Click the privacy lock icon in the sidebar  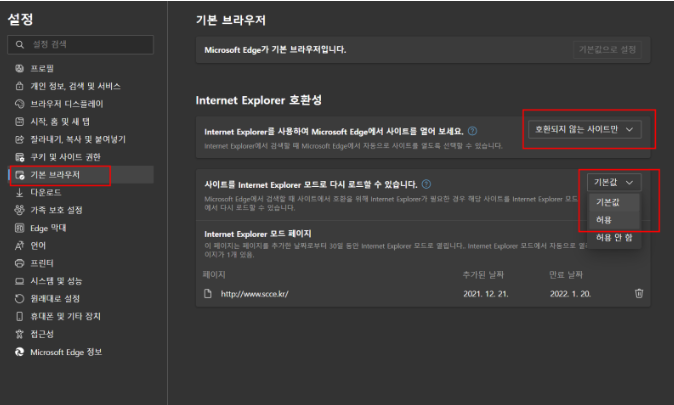(19, 86)
